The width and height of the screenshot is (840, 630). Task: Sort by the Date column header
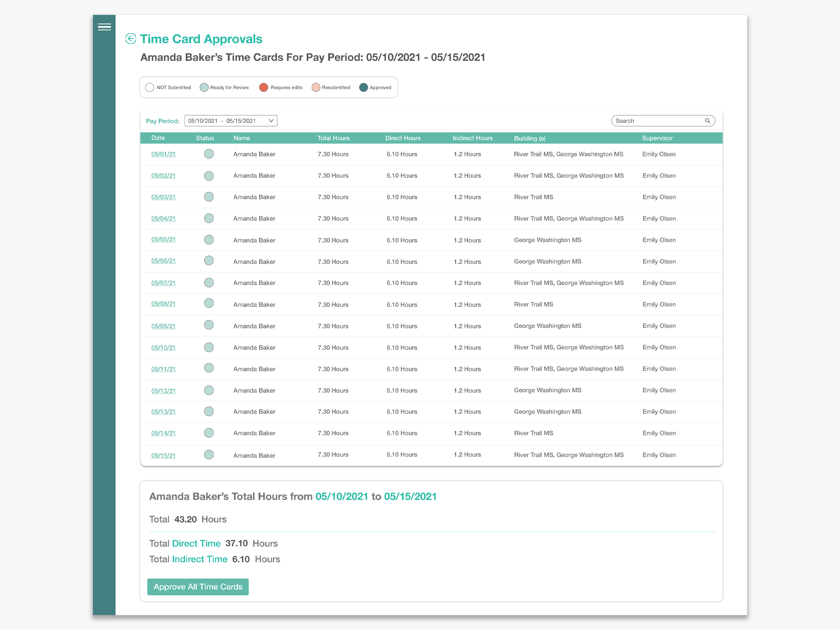(x=158, y=138)
